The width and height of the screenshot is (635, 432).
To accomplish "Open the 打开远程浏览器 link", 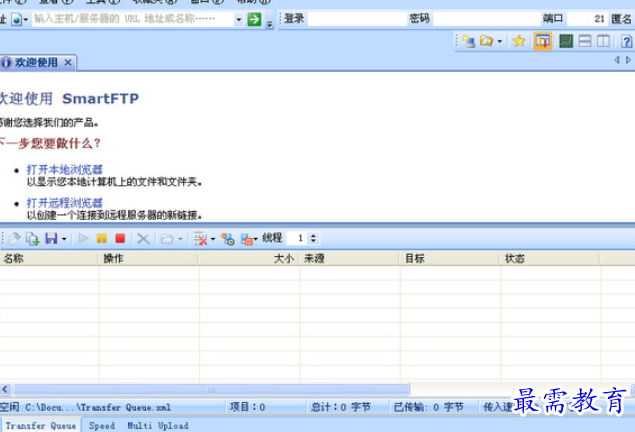I will tap(65, 202).
